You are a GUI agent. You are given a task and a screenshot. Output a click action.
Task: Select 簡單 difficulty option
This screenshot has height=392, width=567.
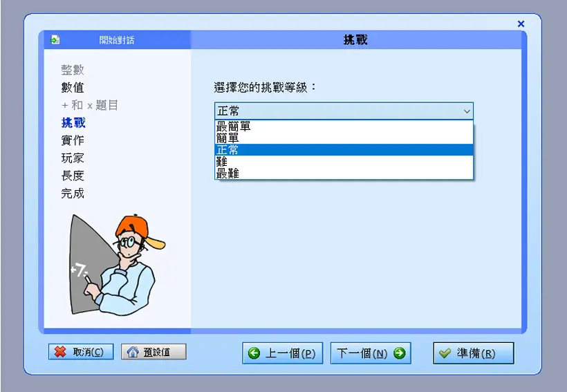point(344,138)
